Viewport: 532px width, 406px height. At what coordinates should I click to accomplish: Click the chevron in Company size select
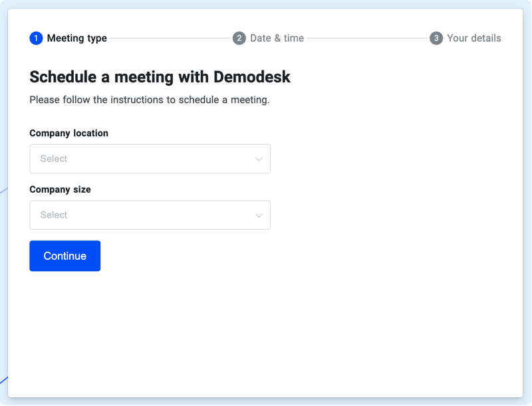(x=259, y=215)
